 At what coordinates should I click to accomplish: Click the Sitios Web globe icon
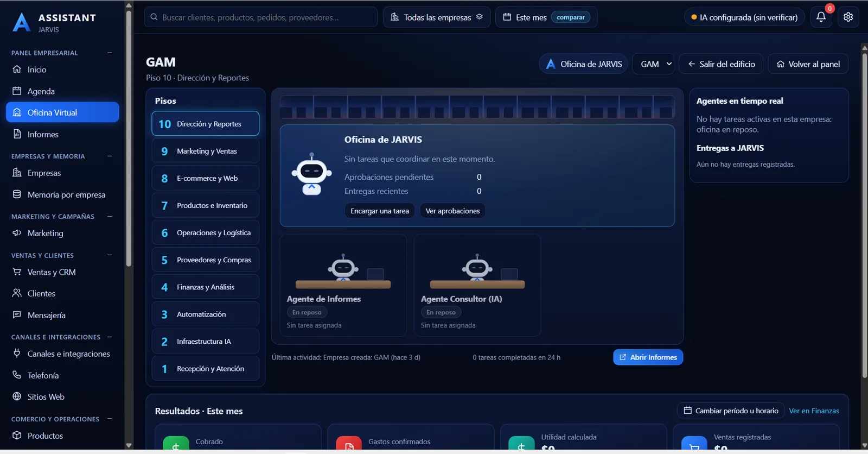click(x=17, y=396)
